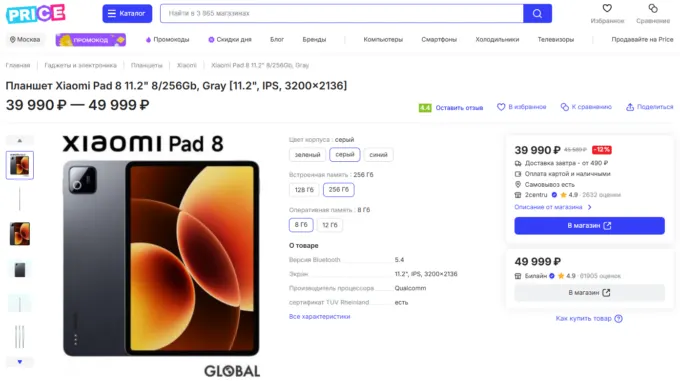The height and width of the screenshot is (390, 680).
Task: Click the промокод banner
Action: point(91,40)
